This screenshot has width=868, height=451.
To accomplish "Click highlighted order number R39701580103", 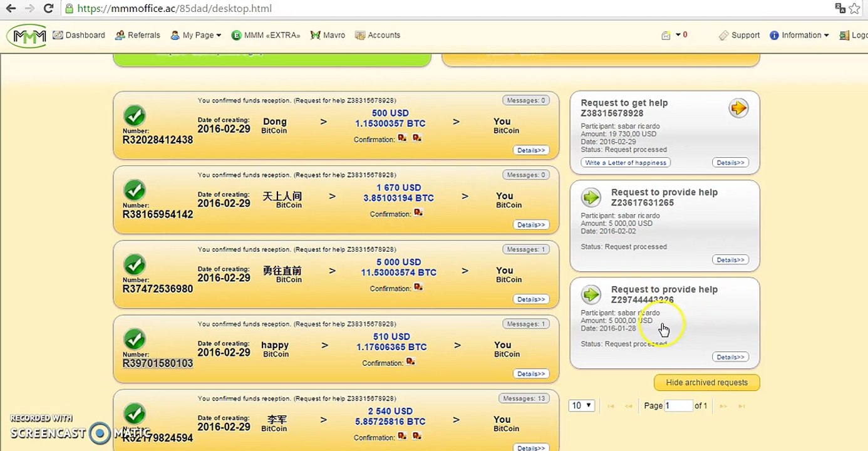I will pos(158,363).
